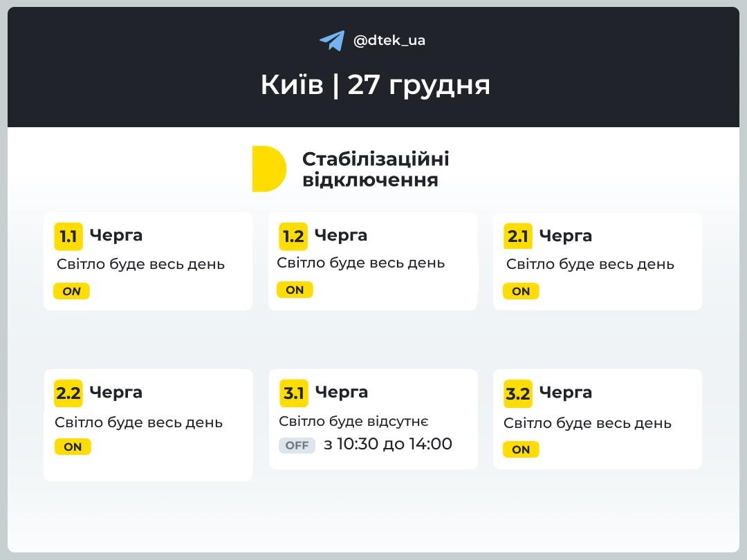This screenshot has width=747, height=560.
Task: Click the gray OFF indicator for queue 3.1
Action: pyautogui.click(x=297, y=445)
